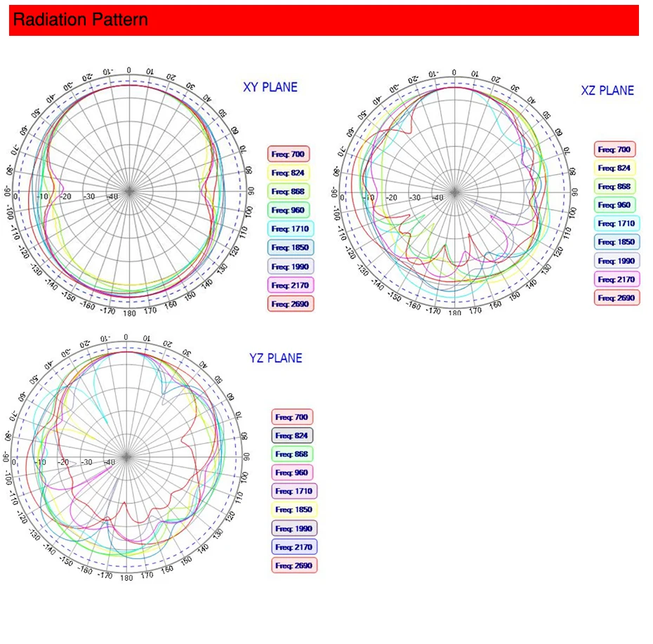Select Freq 824 legend of XY plane
653x644 pixels.
(288, 173)
